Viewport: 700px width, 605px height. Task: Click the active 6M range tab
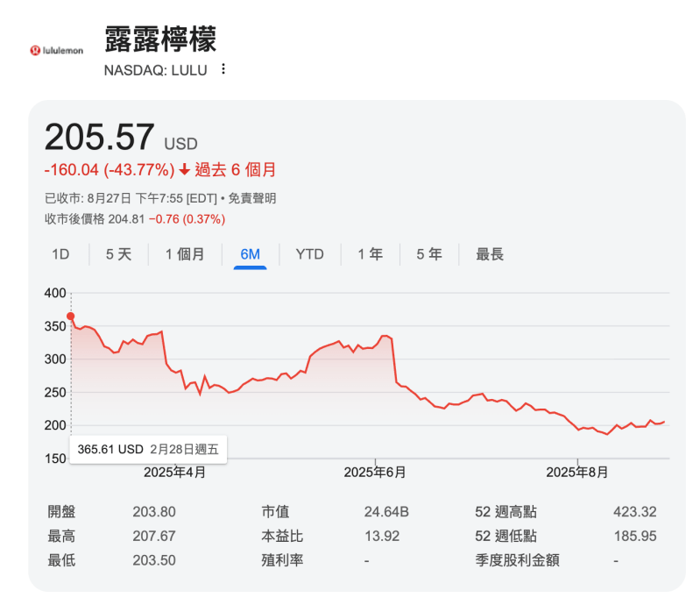pos(250,254)
